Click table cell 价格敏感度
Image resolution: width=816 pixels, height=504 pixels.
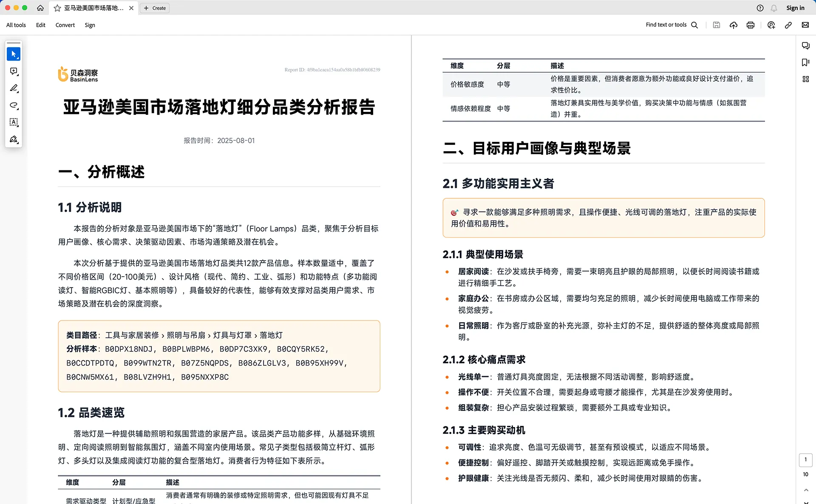pyautogui.click(x=467, y=85)
